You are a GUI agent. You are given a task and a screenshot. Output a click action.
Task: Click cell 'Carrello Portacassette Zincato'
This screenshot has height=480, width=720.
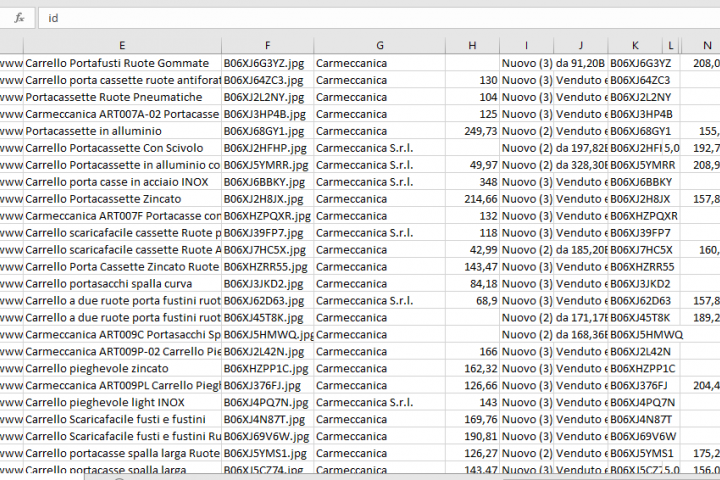pyautogui.click(x=122, y=199)
